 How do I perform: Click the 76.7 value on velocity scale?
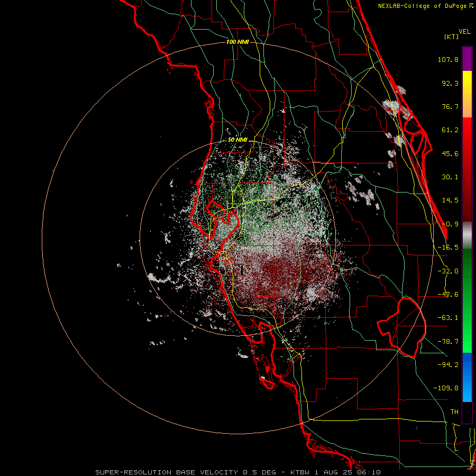click(450, 106)
